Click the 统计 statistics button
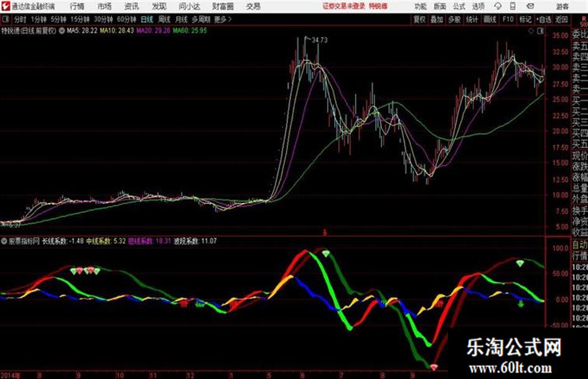Image resolution: width=588 pixels, height=379 pixels. click(472, 19)
